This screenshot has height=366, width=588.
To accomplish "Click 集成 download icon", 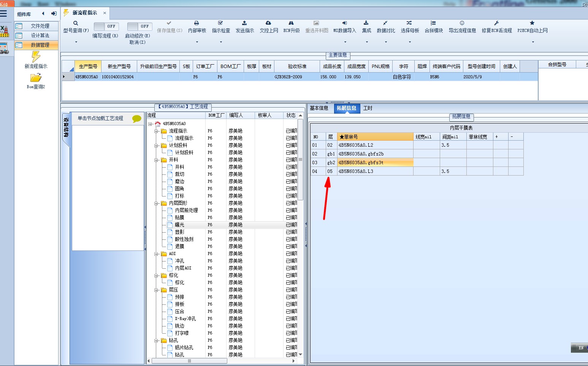I will click(366, 23).
